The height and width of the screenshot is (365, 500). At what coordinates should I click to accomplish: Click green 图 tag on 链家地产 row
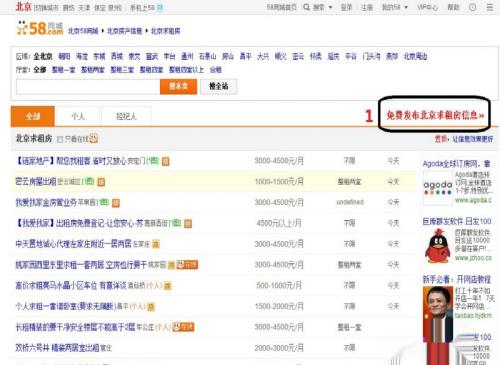coord(153,161)
